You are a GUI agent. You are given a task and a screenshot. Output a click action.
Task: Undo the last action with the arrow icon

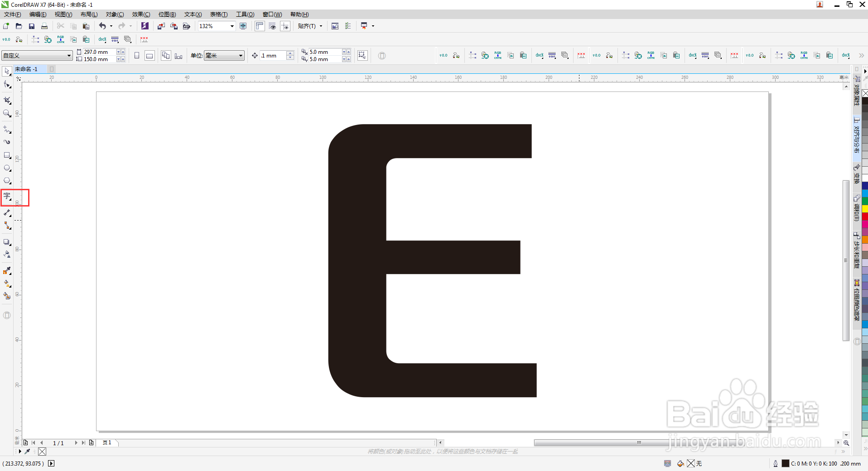click(102, 26)
